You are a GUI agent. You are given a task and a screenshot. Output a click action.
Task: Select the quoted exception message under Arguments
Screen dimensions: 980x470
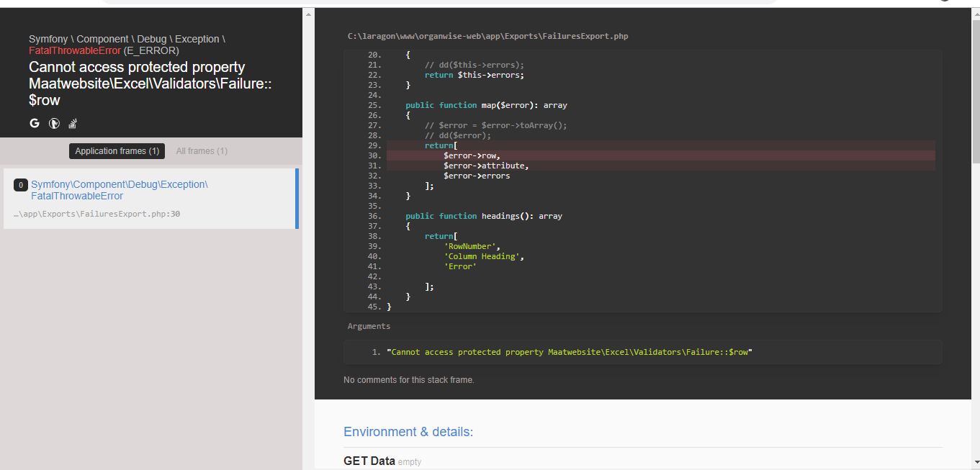coord(569,352)
